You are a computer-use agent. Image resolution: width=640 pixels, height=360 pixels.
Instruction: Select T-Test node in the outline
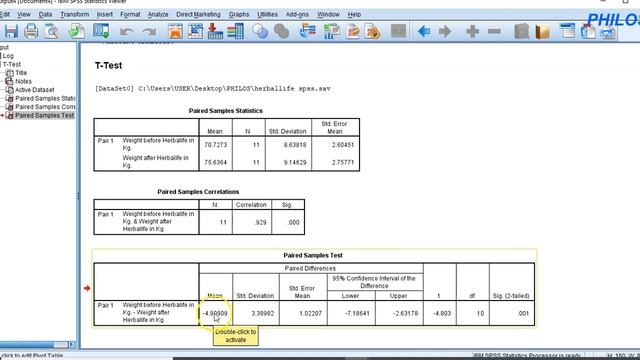click(x=12, y=64)
